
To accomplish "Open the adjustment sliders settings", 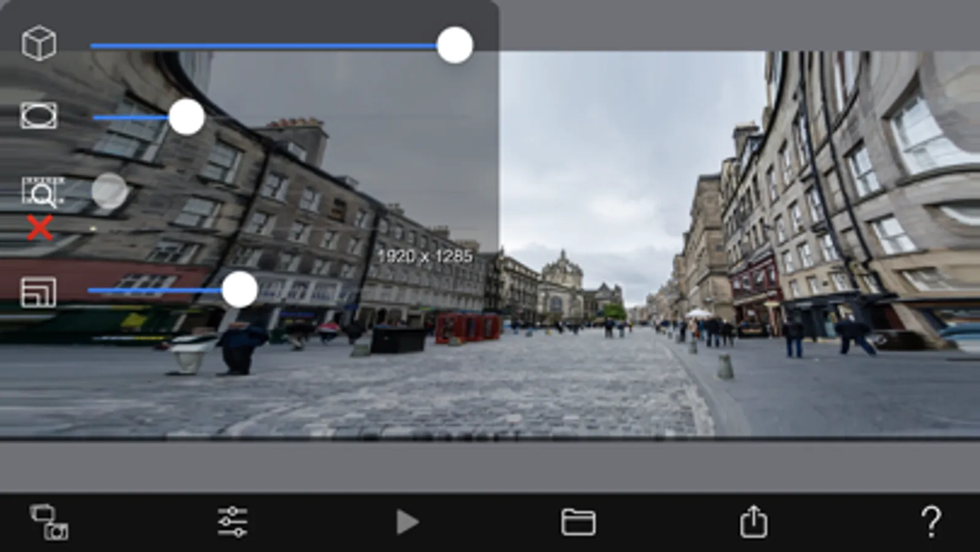I will click(x=232, y=522).
